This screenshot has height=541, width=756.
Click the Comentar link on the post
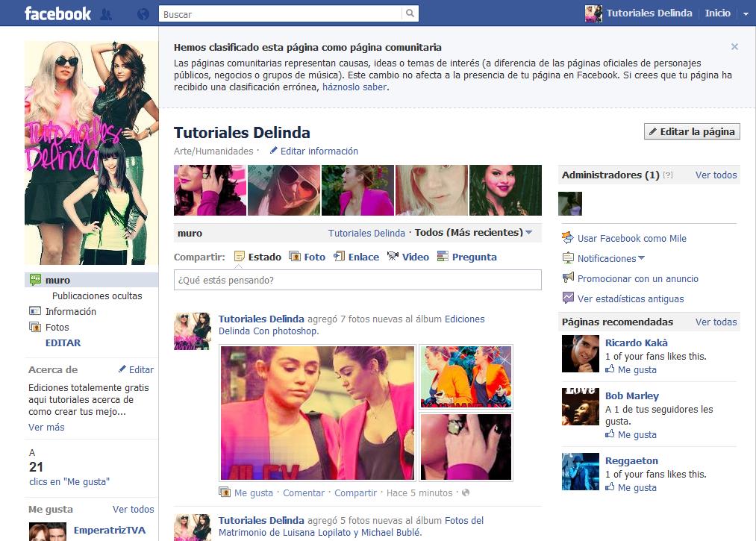(304, 492)
